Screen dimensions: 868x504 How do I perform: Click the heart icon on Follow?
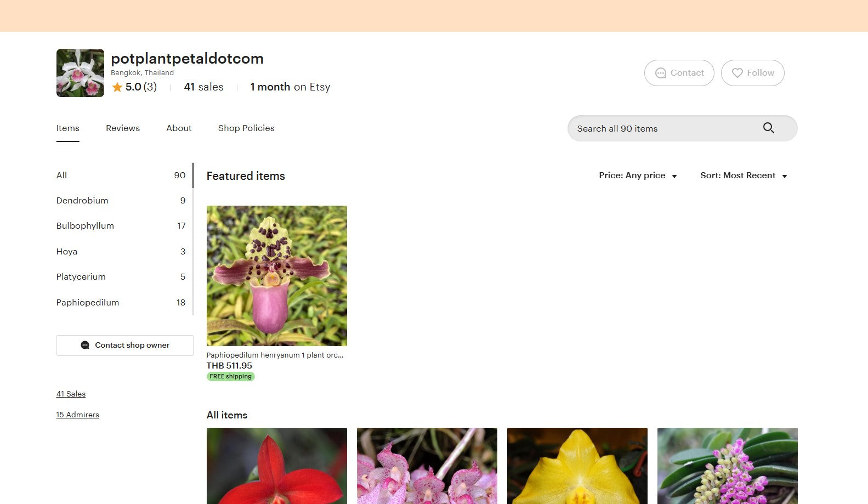click(x=737, y=73)
